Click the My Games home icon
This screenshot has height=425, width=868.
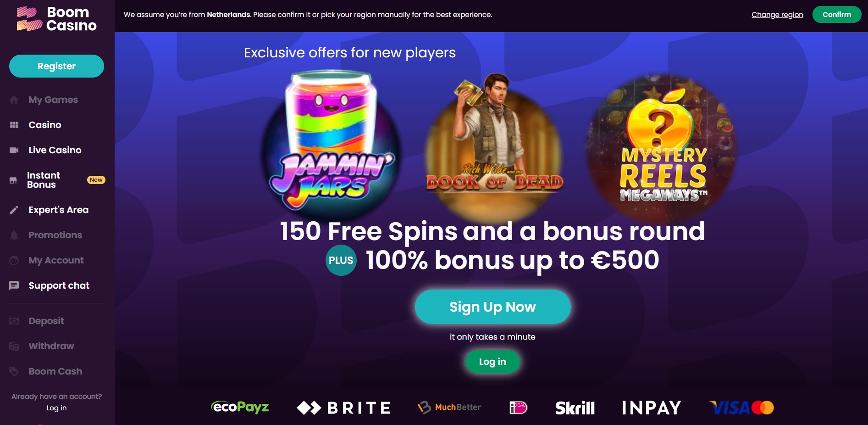point(14,100)
